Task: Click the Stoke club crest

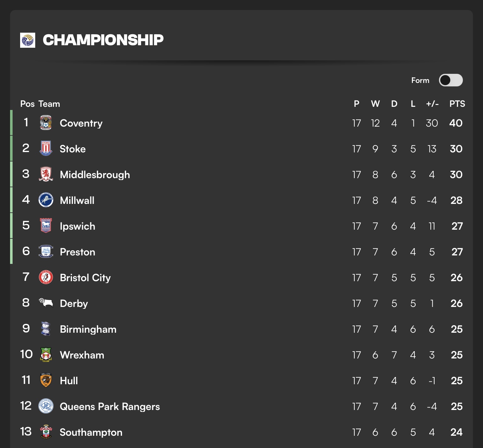Action: (x=46, y=149)
